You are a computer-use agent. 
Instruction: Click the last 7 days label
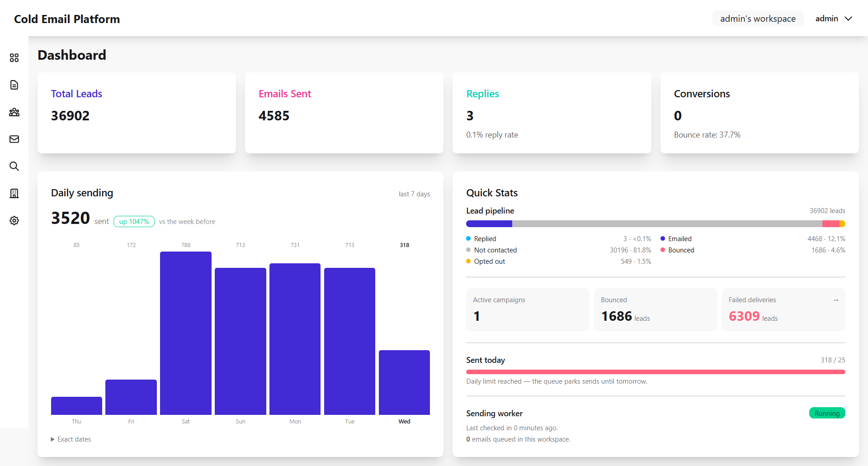tap(414, 194)
